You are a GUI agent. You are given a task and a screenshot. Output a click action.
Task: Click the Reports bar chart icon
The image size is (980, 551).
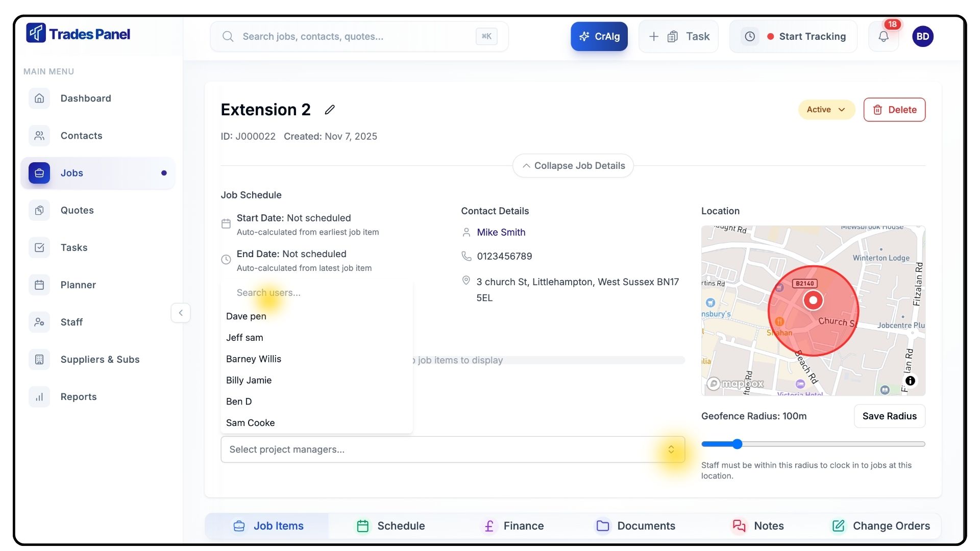click(x=39, y=397)
